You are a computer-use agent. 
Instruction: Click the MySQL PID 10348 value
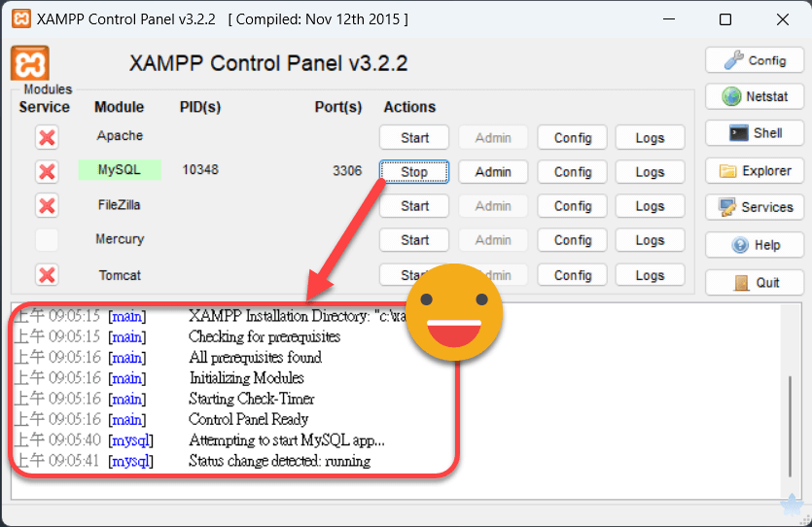(x=200, y=170)
